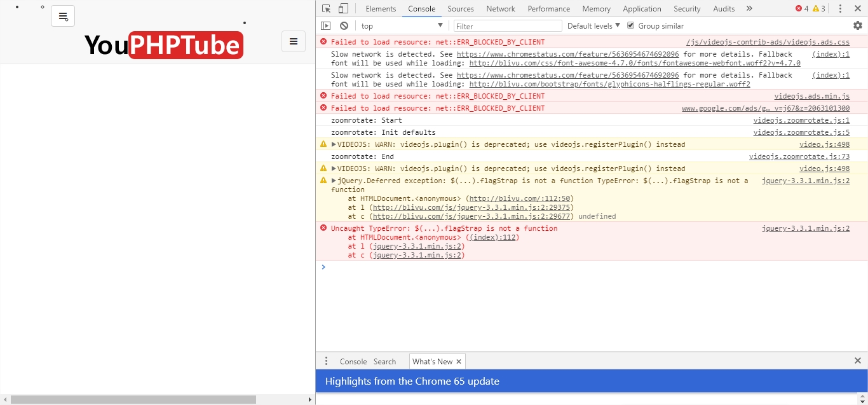Click the page horizontal scrollbar thumb
The width and height of the screenshot is (868, 405).
pyautogui.click(x=133, y=399)
